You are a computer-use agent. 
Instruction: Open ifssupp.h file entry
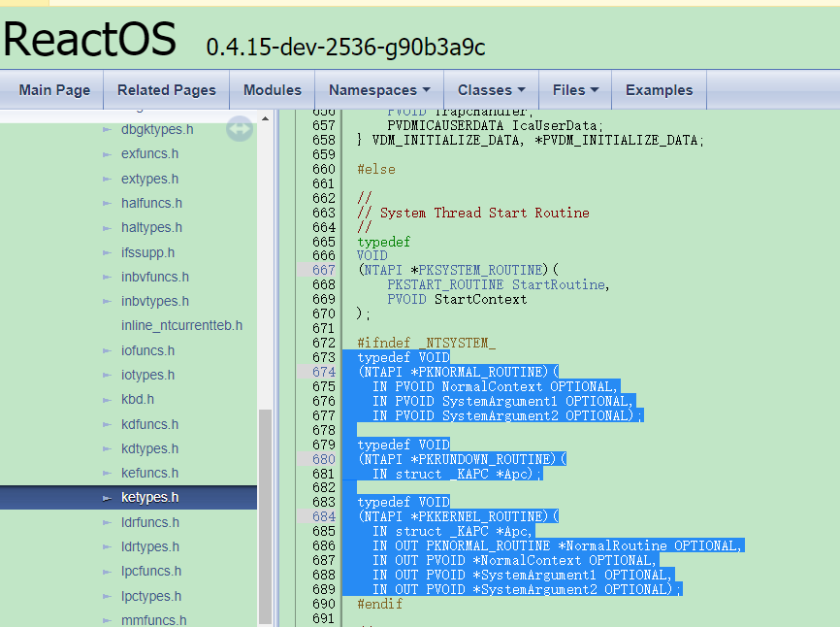(147, 252)
